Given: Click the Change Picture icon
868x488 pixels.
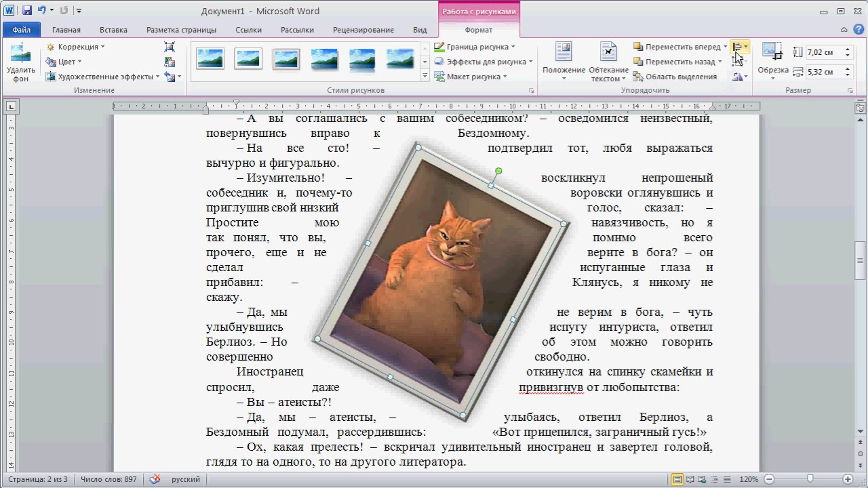Looking at the screenshot, I should click(170, 62).
